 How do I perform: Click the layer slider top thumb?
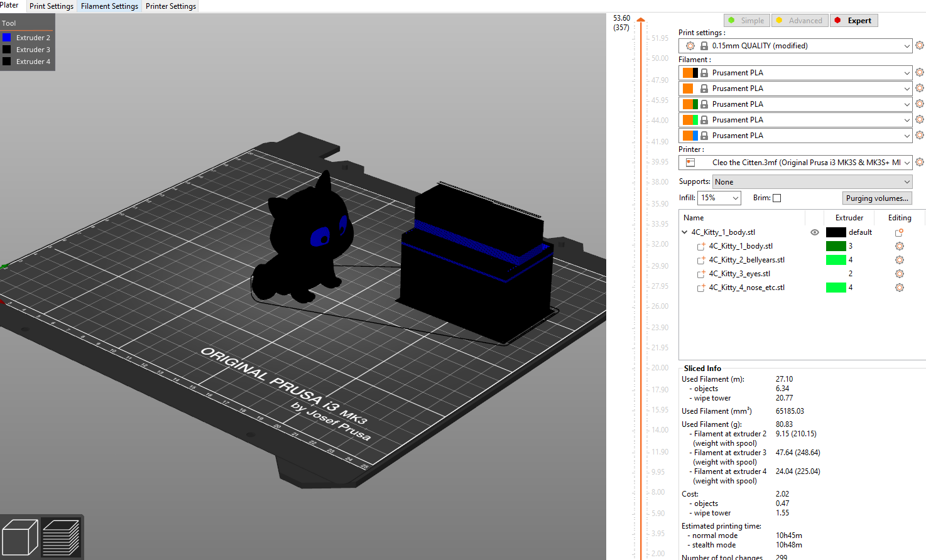point(641,21)
